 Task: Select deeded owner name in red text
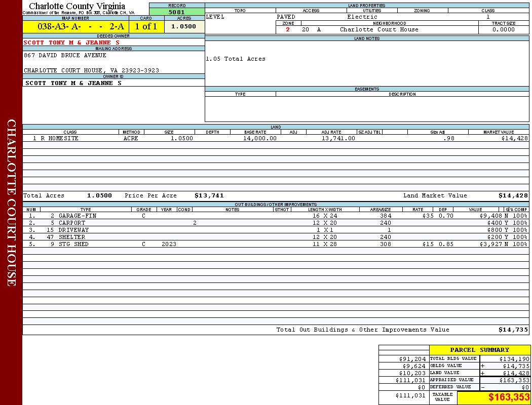click(71, 43)
